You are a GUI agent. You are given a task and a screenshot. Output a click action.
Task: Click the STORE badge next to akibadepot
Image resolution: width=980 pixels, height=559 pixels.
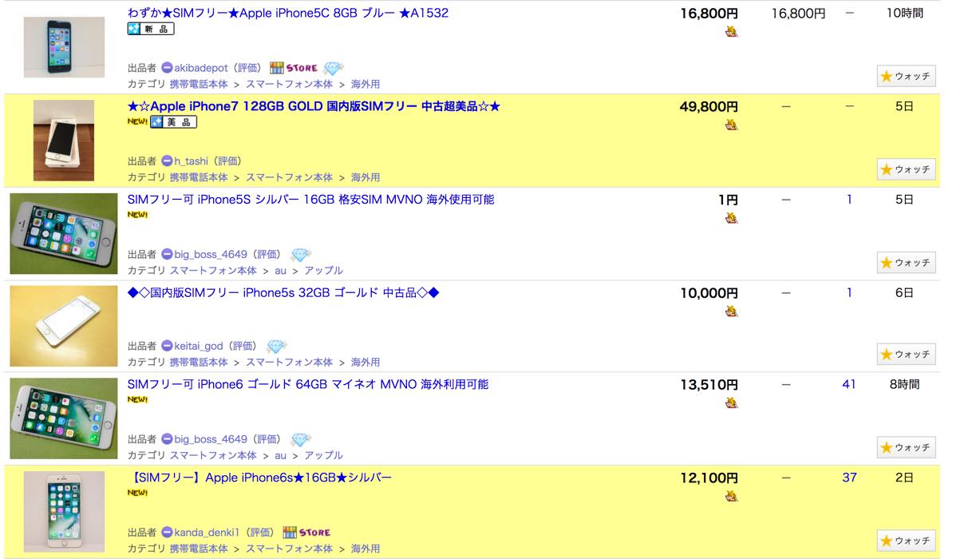(x=294, y=68)
